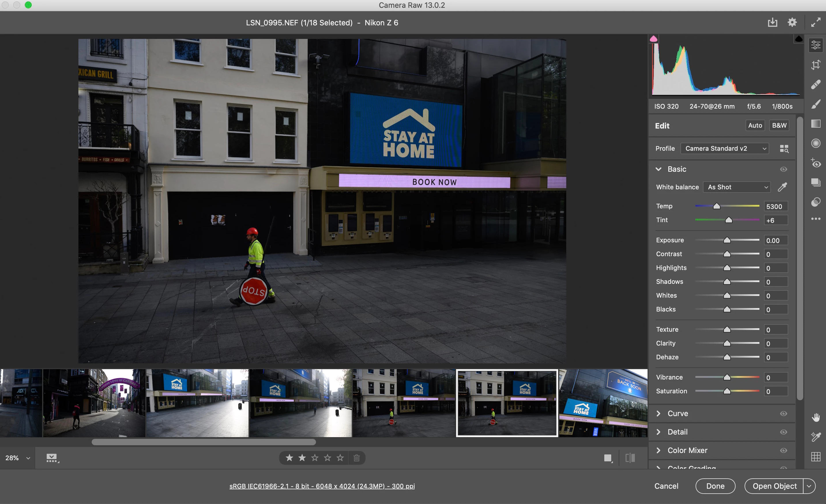Click the Exposure slider handle
826x504 pixels.
[x=727, y=240]
